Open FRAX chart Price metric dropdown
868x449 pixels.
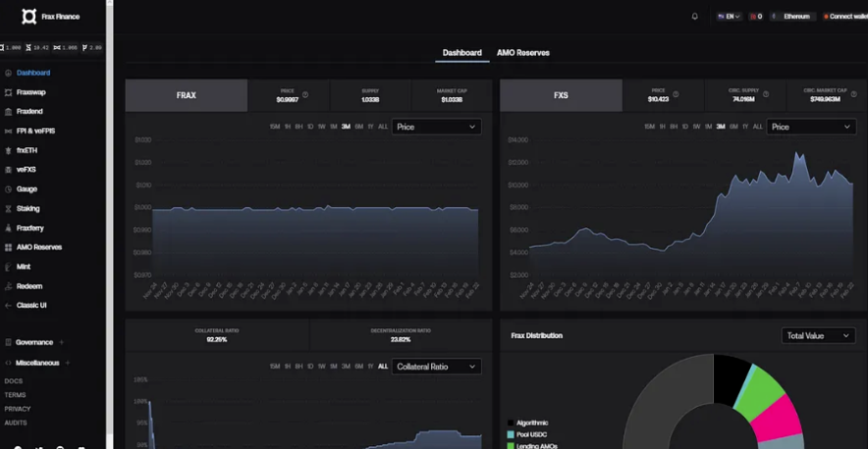[x=436, y=127]
